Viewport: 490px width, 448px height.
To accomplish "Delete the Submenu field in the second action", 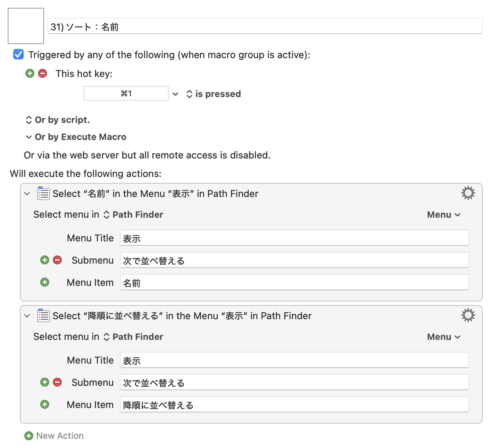I will [57, 382].
